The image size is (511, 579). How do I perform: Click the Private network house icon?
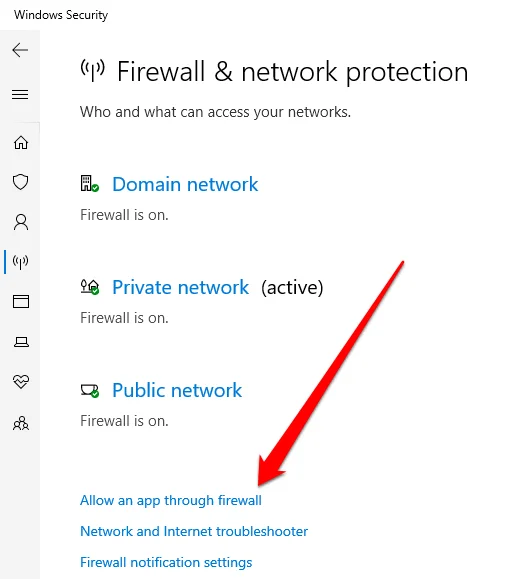click(x=90, y=287)
